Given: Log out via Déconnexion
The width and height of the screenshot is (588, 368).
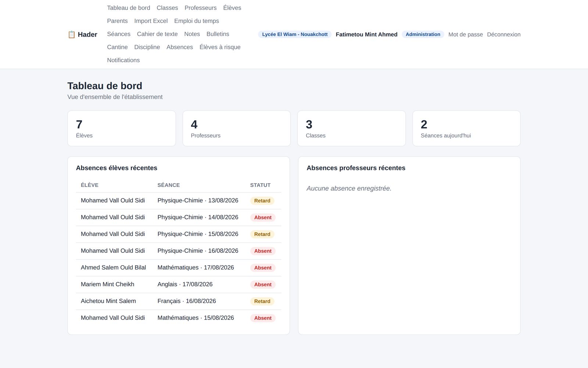Looking at the screenshot, I should click(504, 35).
